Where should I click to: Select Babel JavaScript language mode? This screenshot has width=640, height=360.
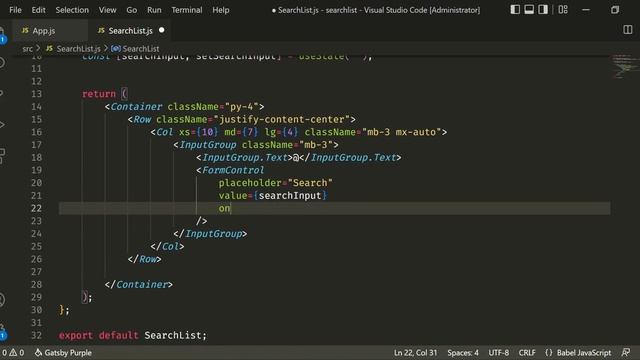[584, 353]
